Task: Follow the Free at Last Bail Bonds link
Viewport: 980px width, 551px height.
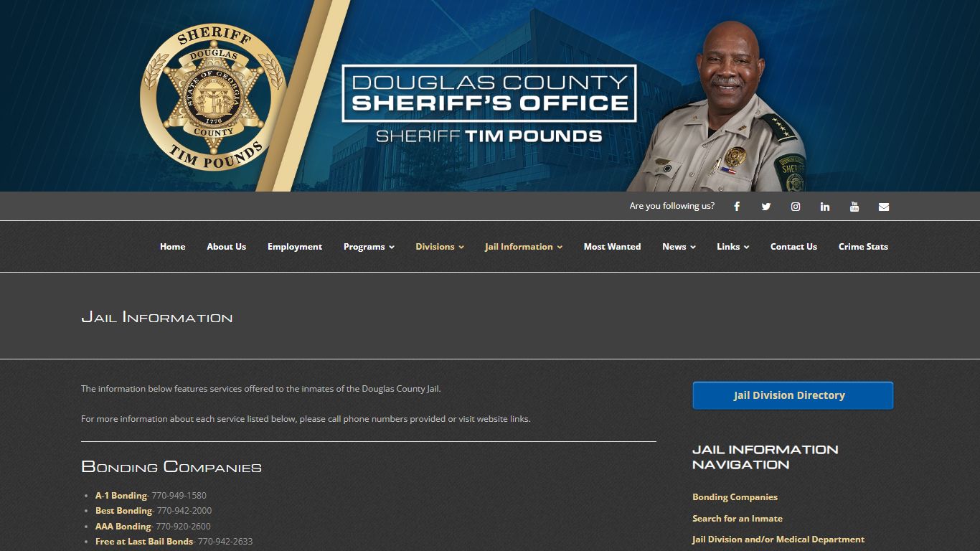Action: (144, 542)
